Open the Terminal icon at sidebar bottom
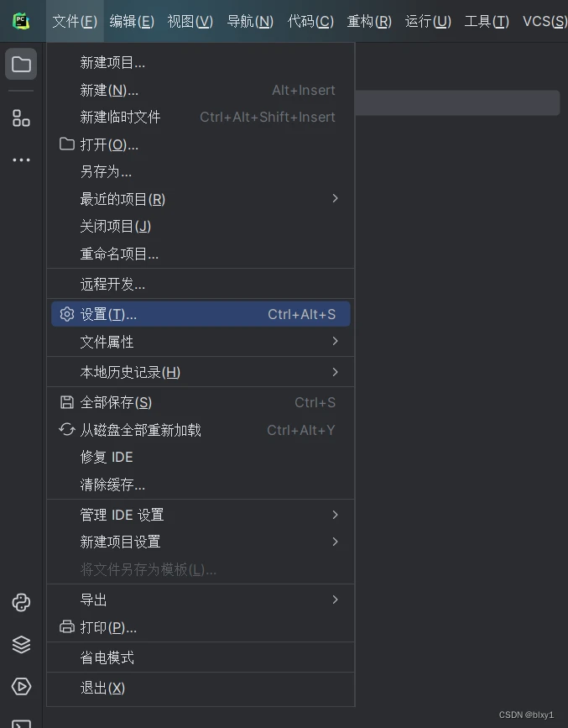This screenshot has height=728, width=568. coord(21,723)
